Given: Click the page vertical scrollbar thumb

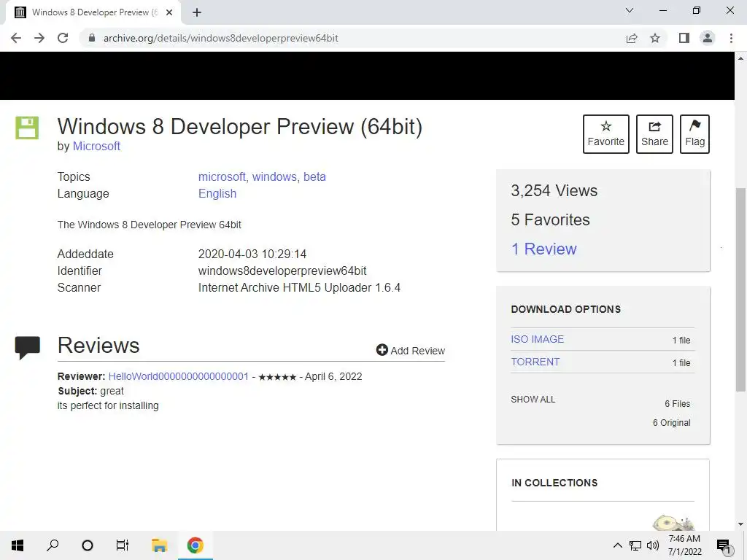Looking at the screenshot, I should point(740,289).
